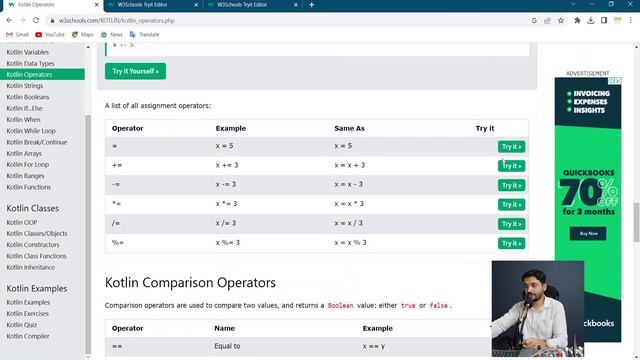Open Kotlin Classes/Objects in the sidebar

click(x=37, y=233)
